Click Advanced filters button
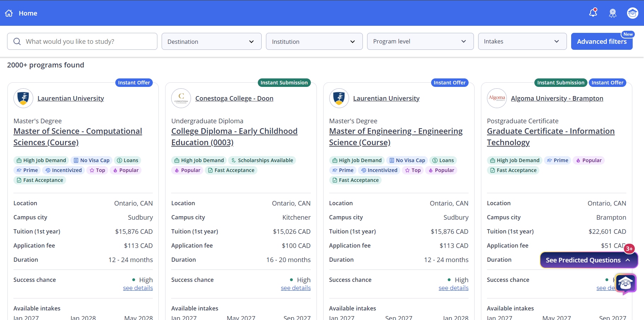This screenshot has width=644, height=320. [x=602, y=41]
